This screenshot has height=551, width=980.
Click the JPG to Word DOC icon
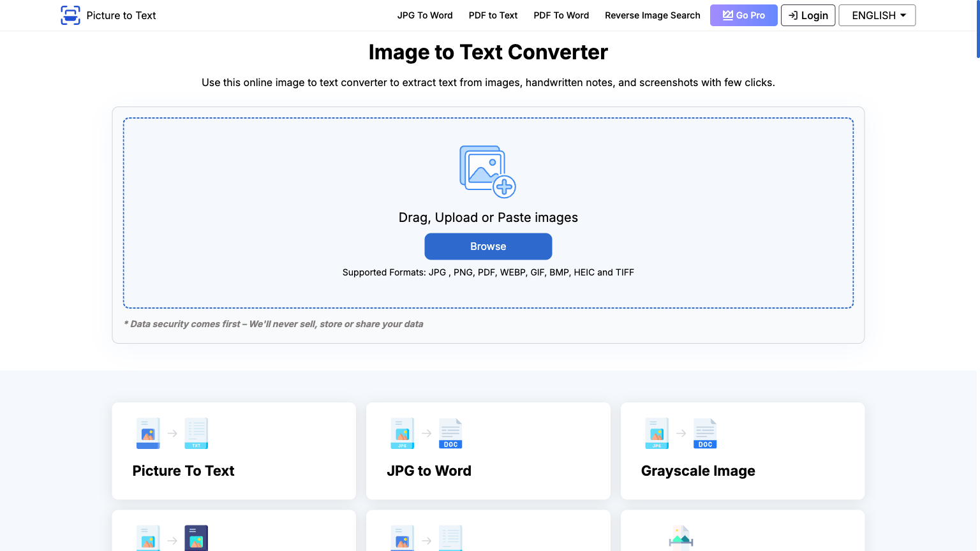click(450, 433)
